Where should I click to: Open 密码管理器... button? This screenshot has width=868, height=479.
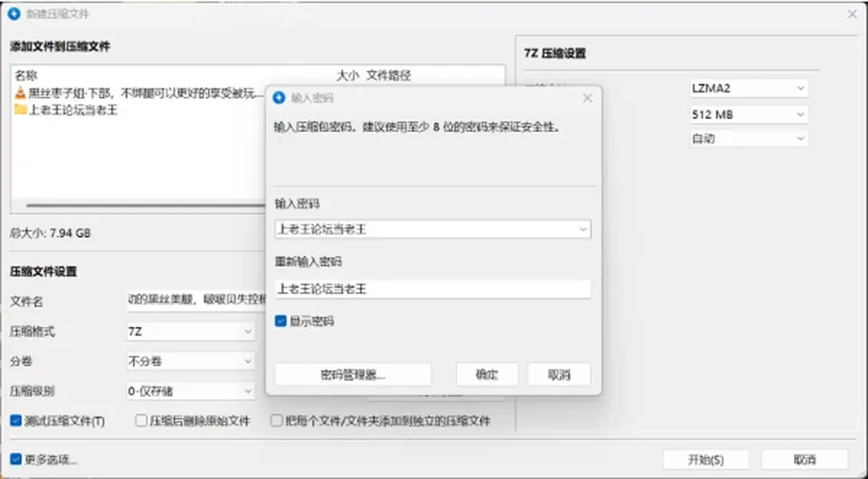click(353, 374)
